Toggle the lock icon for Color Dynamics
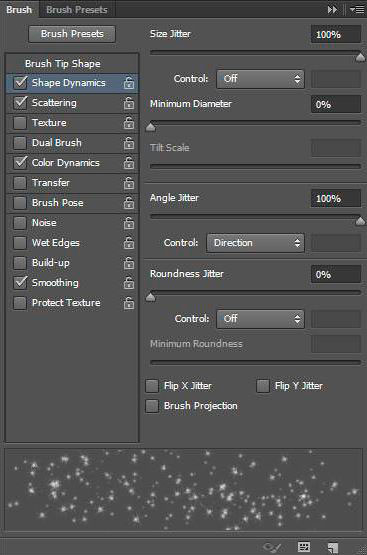This screenshot has height=555, width=367. coord(129,163)
